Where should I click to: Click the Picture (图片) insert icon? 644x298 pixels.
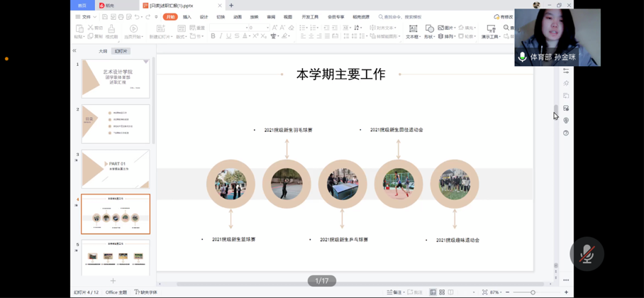(x=440, y=28)
